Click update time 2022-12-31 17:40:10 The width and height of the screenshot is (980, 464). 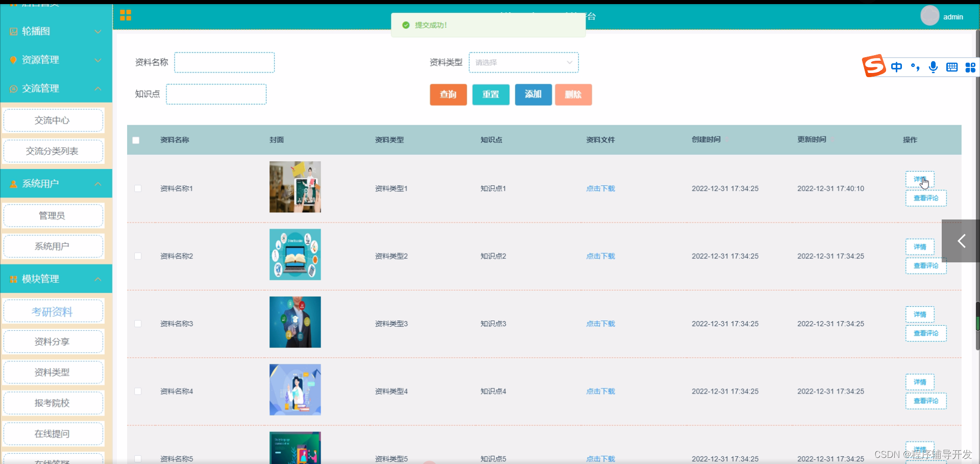tap(830, 188)
